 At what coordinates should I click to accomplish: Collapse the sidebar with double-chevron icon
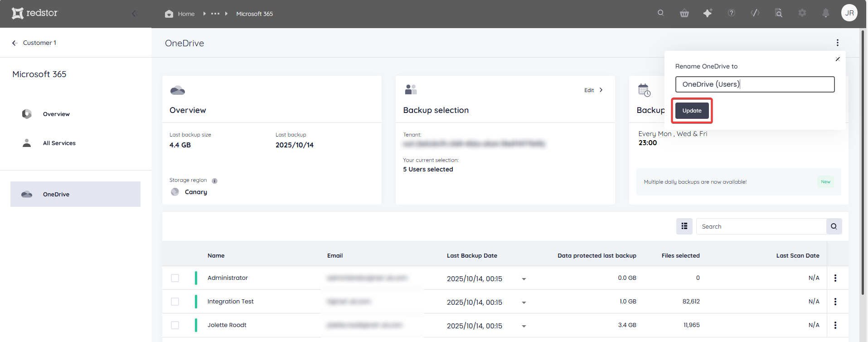click(135, 14)
